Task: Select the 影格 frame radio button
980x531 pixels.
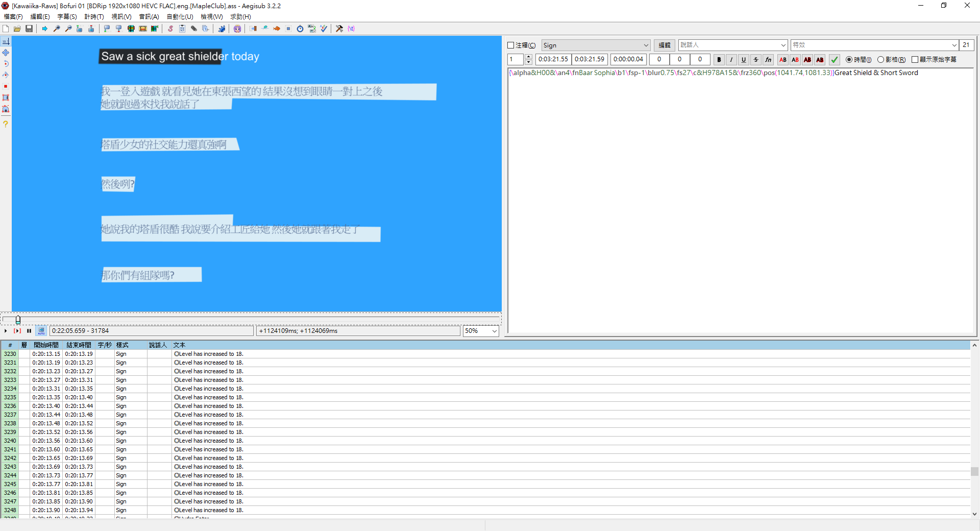Action: (880, 60)
